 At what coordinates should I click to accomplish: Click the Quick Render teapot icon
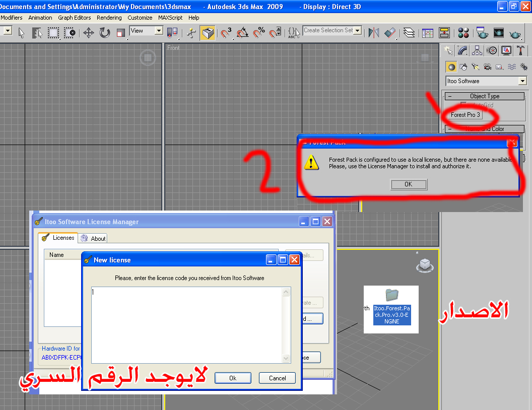click(515, 34)
